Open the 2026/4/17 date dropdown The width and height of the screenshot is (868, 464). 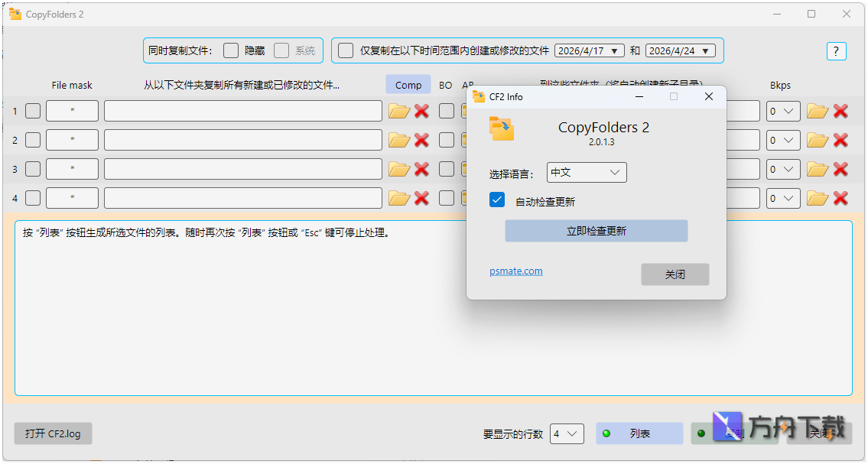coord(589,50)
